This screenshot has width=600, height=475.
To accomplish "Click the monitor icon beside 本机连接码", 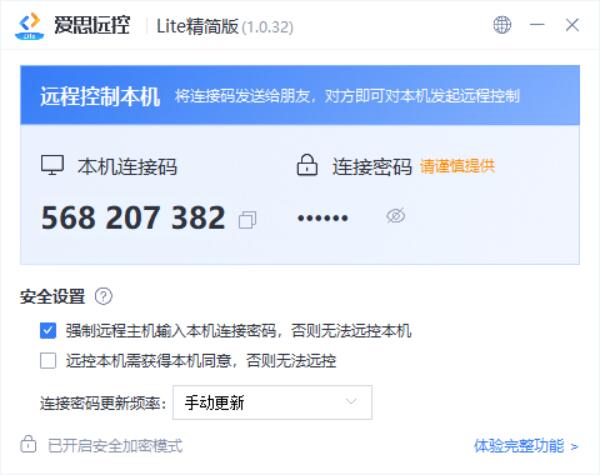I will click(x=52, y=165).
